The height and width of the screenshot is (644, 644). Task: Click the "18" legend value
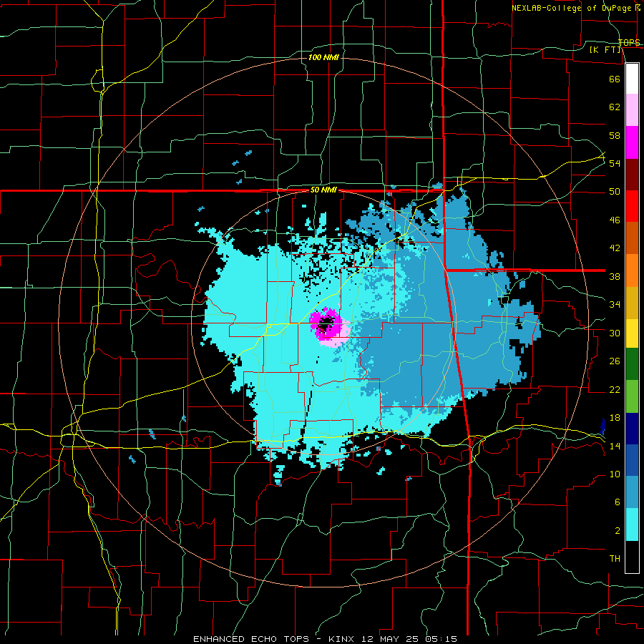615,418
